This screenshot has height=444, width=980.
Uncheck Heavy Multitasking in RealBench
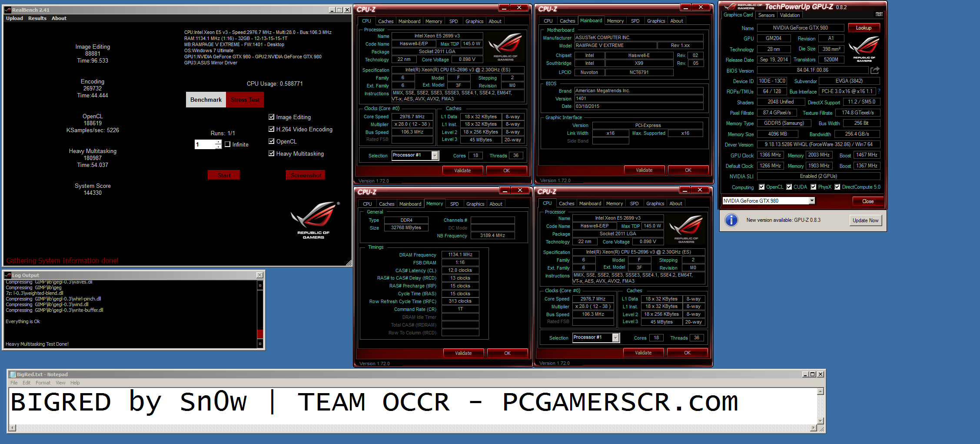(272, 154)
